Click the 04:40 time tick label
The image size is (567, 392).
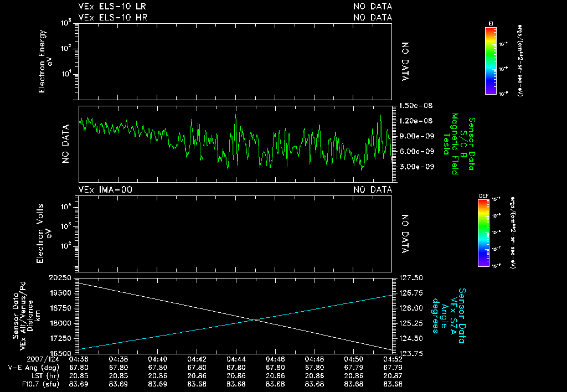157,360
